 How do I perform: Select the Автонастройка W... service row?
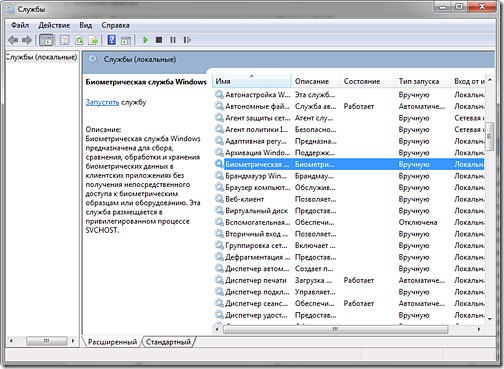349,95
